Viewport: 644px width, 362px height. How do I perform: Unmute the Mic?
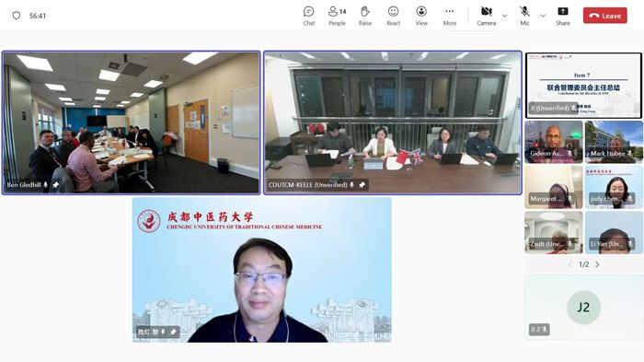tap(524, 16)
